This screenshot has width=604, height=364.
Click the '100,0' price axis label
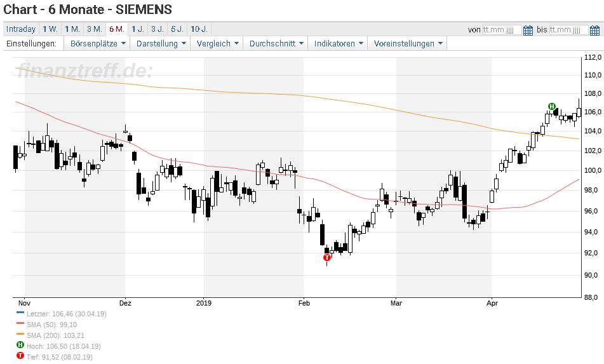tap(593, 170)
